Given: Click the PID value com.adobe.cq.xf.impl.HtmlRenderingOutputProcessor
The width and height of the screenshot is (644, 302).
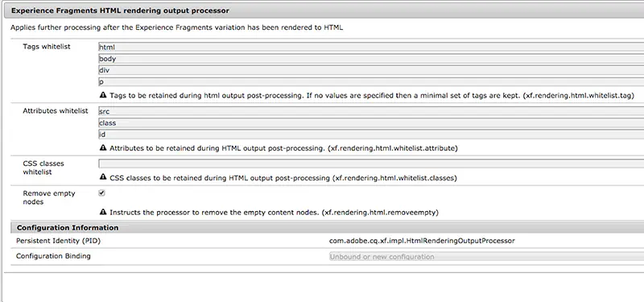Looking at the screenshot, I should [x=422, y=241].
